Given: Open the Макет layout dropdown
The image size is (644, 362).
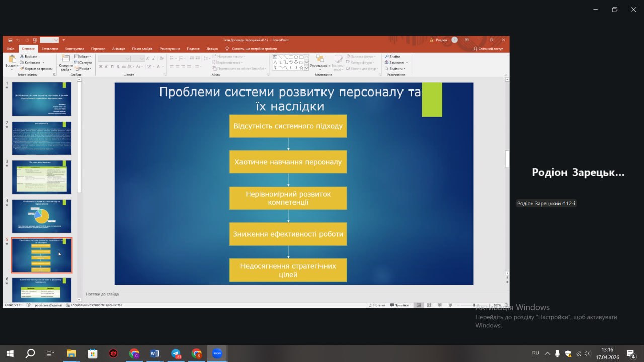Looking at the screenshot, I should click(x=84, y=57).
